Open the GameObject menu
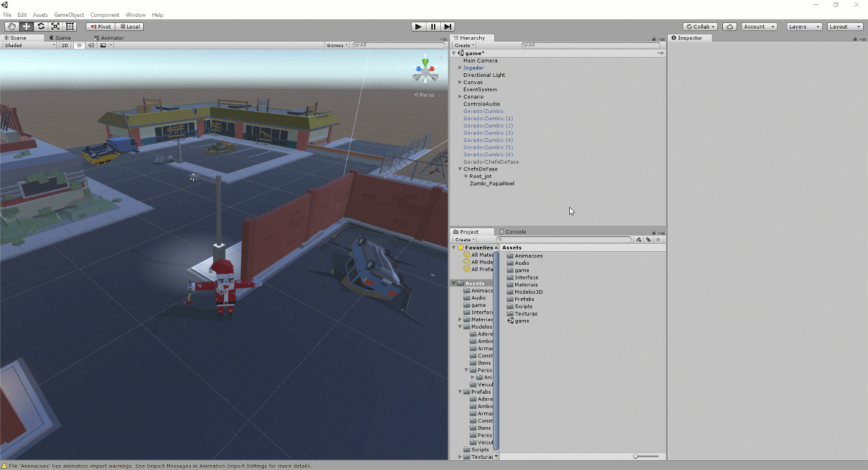Viewport: 868px width, 470px height. (69, 15)
